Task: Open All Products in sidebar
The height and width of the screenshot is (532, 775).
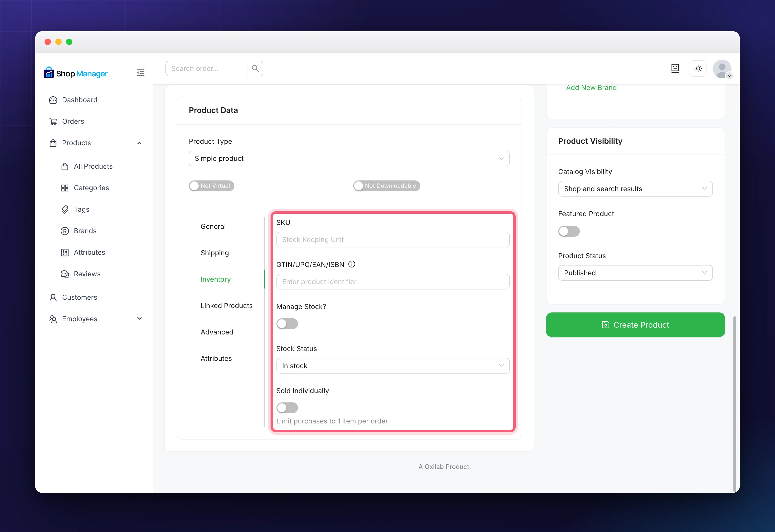Action: tap(87, 166)
